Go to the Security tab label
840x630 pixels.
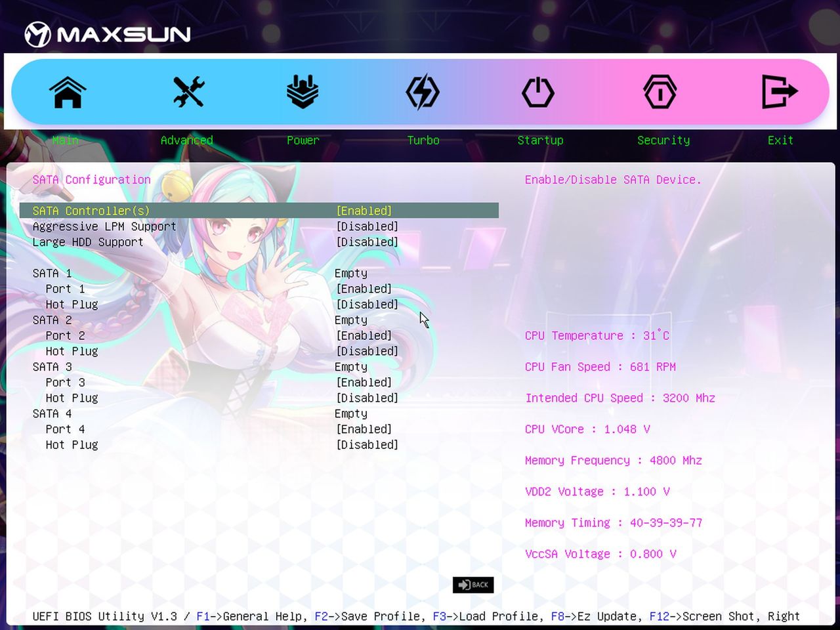click(663, 140)
